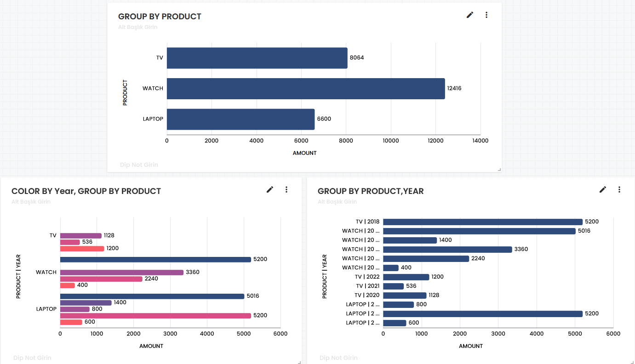Screen dimensions: 635x364
Task: Click the TV | 2020 bar
Action: tap(405, 296)
